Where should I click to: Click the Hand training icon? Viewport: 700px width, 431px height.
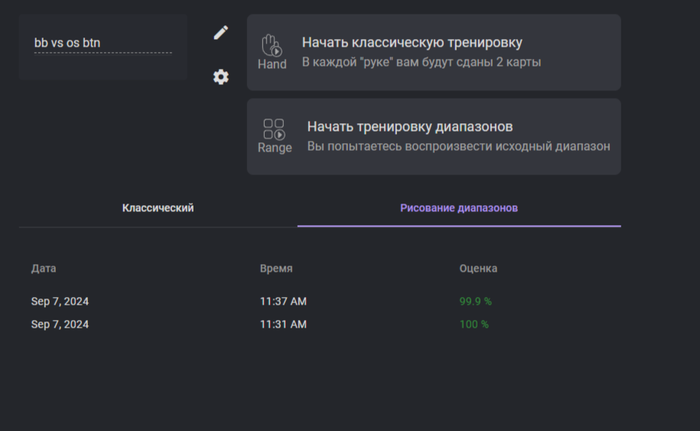[x=272, y=52]
